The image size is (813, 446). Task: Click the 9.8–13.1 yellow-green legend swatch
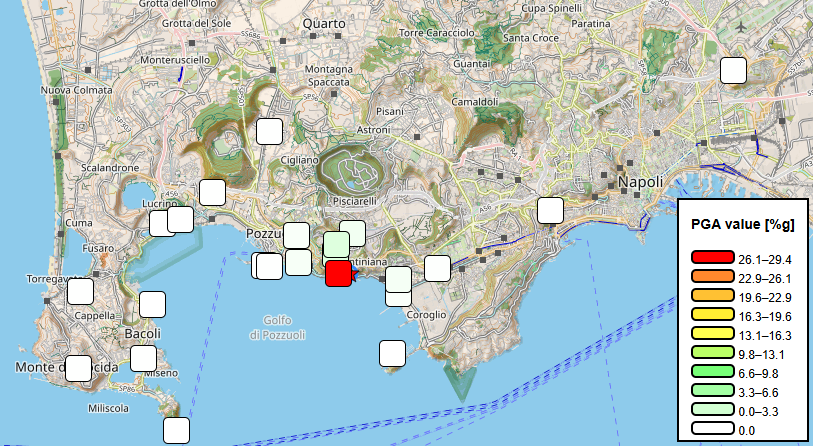(x=713, y=352)
